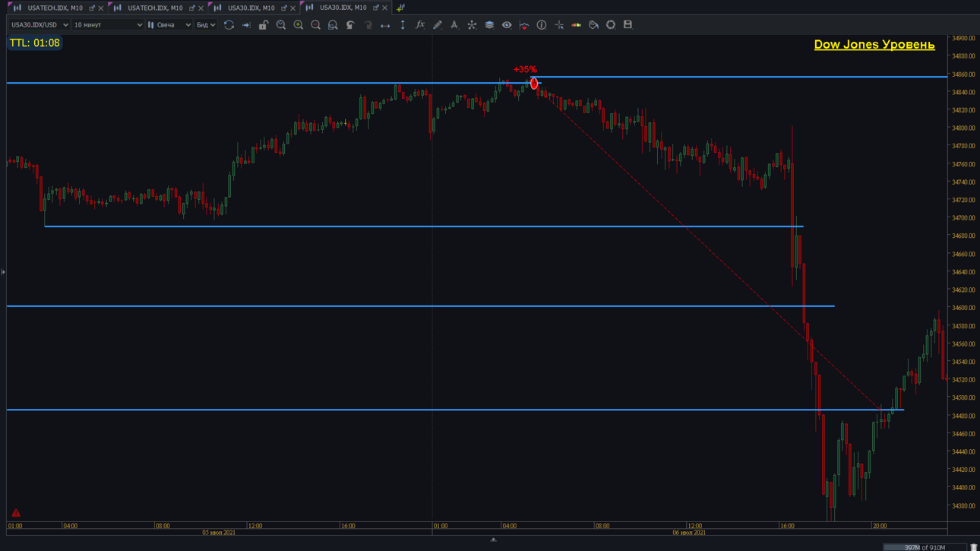Click the TTL: 01:08 timer label
The height and width of the screenshot is (551, 980).
(x=34, y=43)
